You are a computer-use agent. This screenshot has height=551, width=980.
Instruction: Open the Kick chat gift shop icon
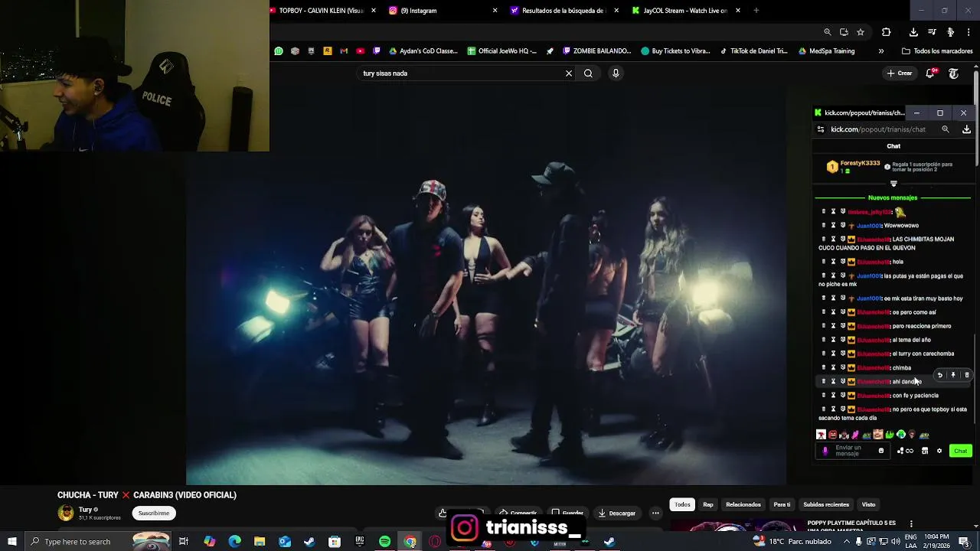[925, 451]
